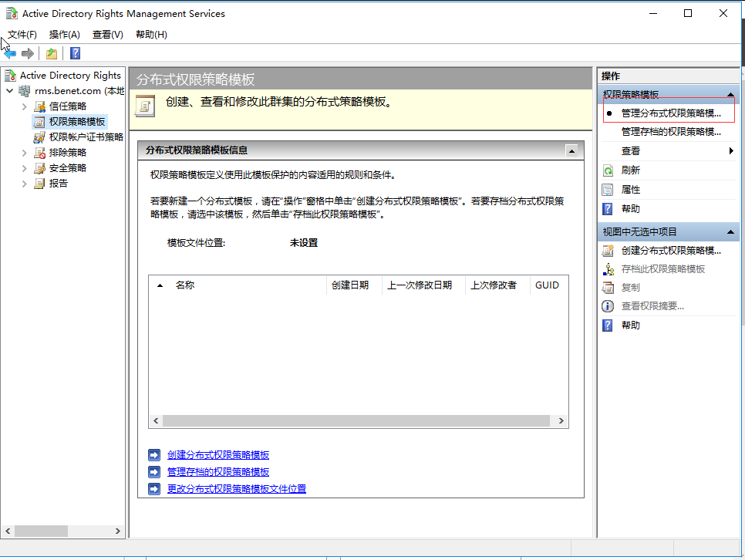Click the left tree pane scroll right arrow
The height and width of the screenshot is (560, 745).
click(118, 531)
